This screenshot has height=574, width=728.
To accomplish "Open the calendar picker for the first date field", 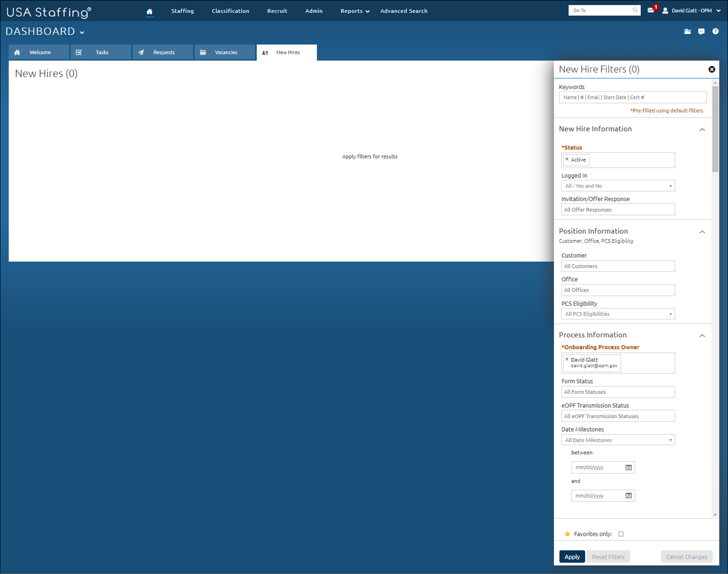I will [x=628, y=467].
